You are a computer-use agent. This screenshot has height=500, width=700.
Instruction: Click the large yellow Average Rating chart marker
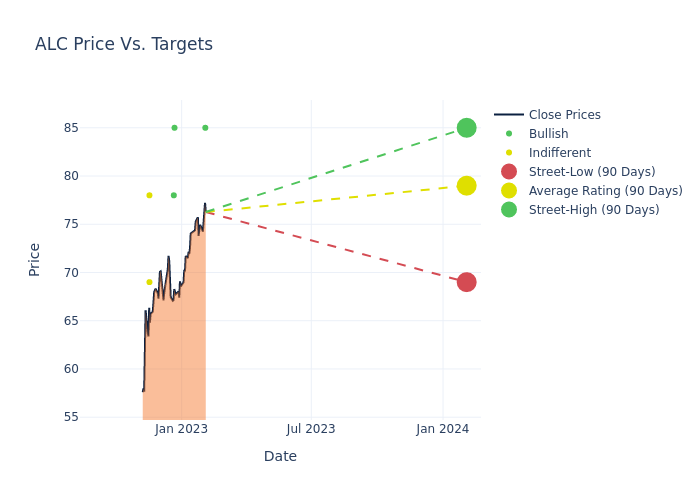(466, 186)
